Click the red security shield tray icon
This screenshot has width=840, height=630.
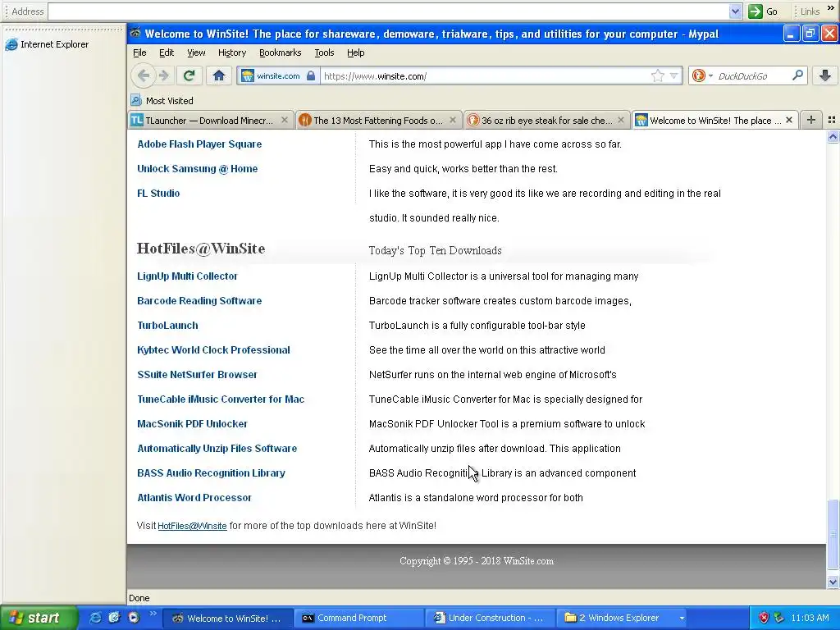coord(764,618)
